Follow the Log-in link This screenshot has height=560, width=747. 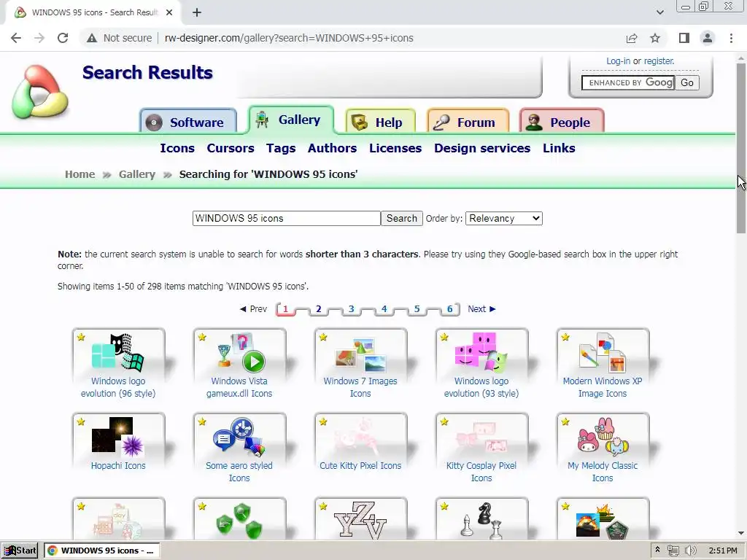pos(618,61)
